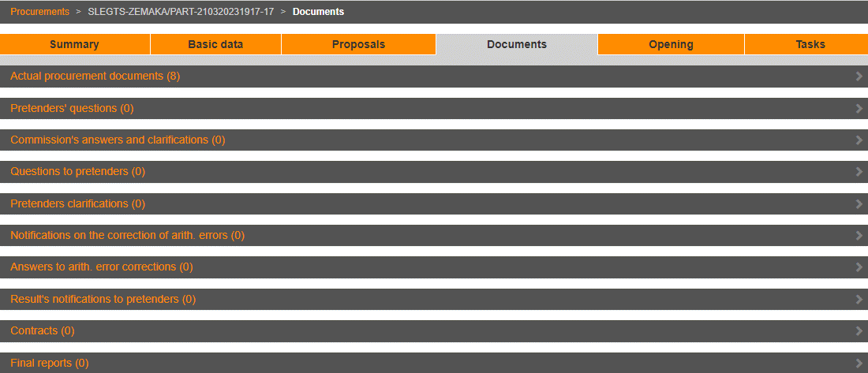Screen dimensions: 868x373
Task: Expand the Questions to pretenders section
Action: [77, 171]
